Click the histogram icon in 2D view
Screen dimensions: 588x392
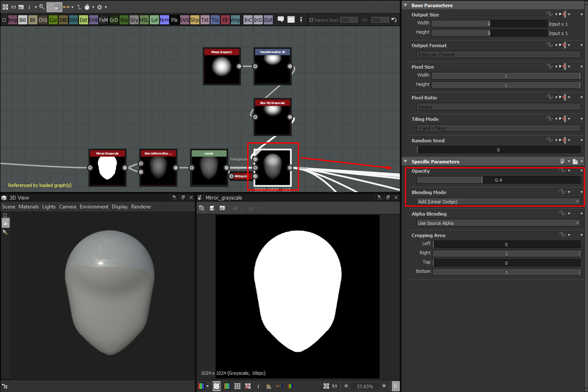point(269,386)
